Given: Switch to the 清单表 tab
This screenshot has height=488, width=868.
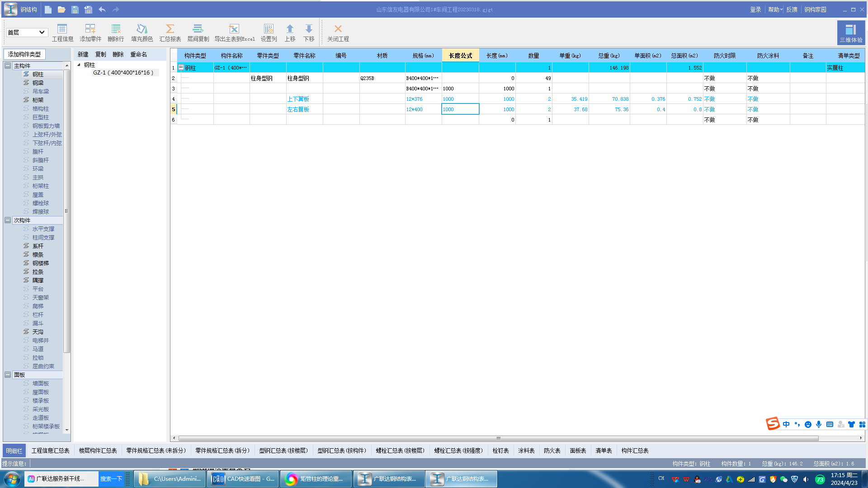Looking at the screenshot, I should click(604, 451).
